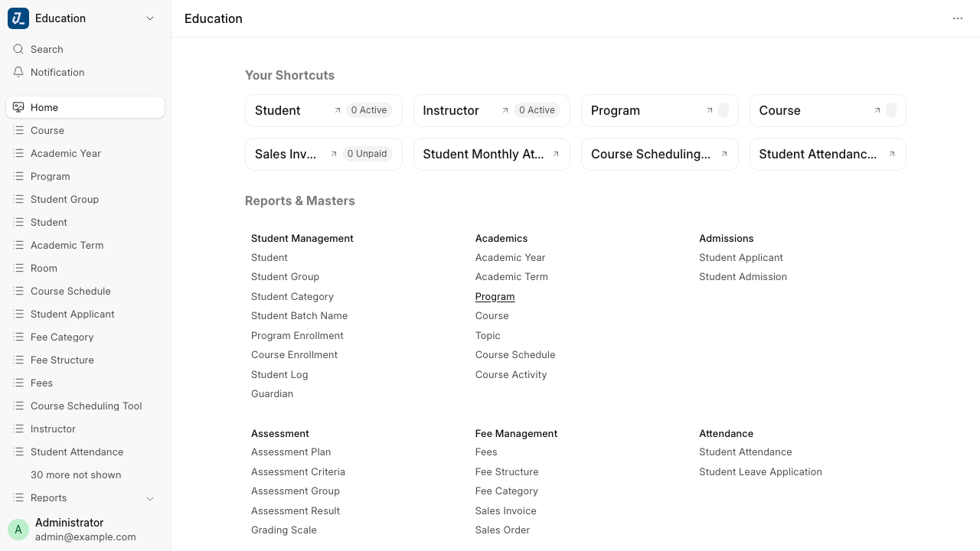The width and height of the screenshot is (980, 551).
Task: Click the list icon beside Academic Year
Action: [x=18, y=153]
